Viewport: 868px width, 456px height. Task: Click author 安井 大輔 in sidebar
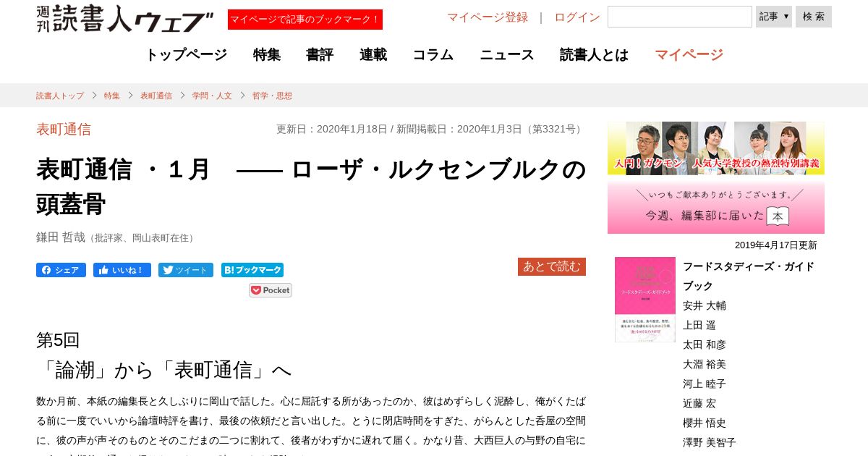point(705,305)
